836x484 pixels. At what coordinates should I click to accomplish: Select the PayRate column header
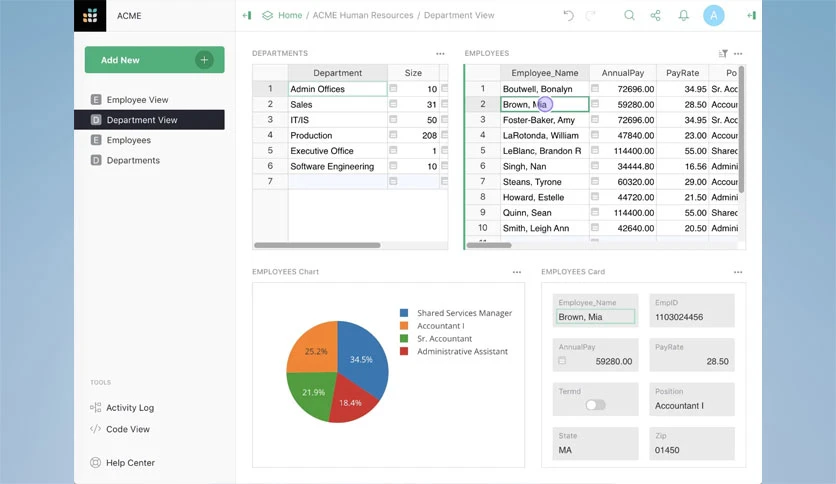682,73
